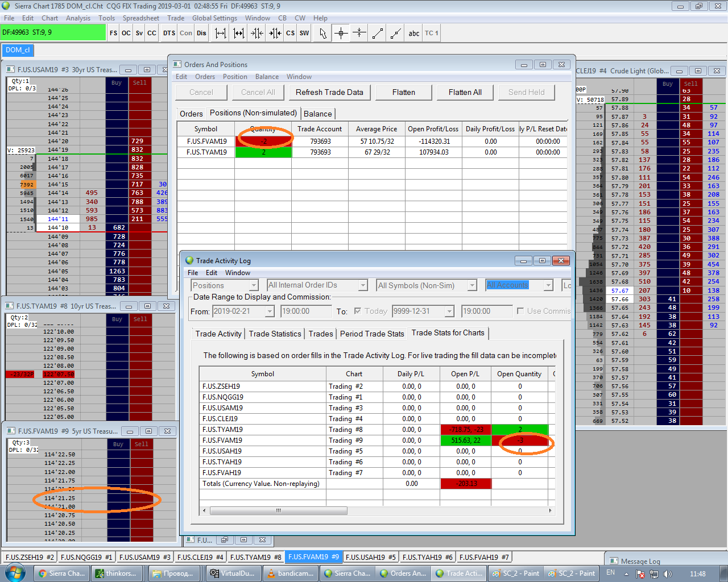Pick the line drawing tool
The width and height of the screenshot is (728, 582).
click(x=378, y=33)
